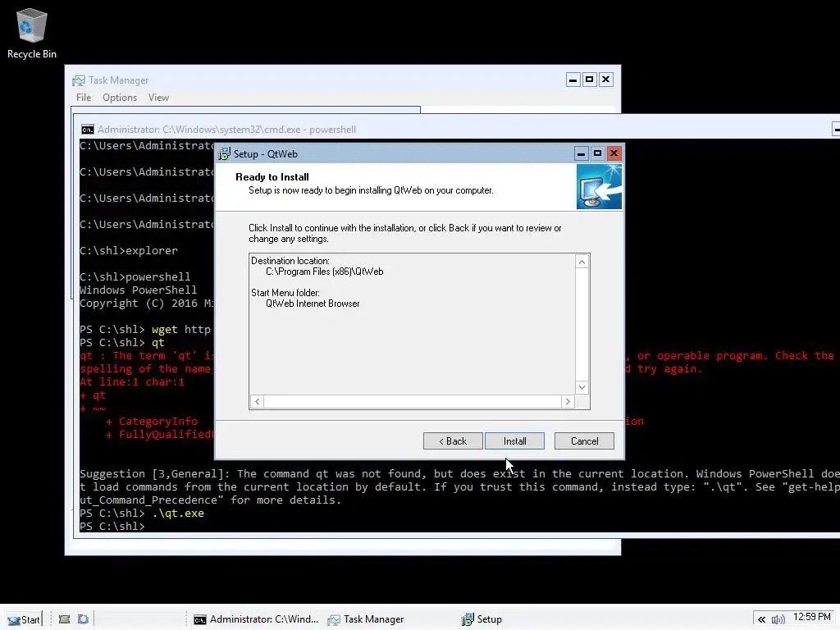
Task: Click the QtWeb setup computer graphic
Action: 599,186
